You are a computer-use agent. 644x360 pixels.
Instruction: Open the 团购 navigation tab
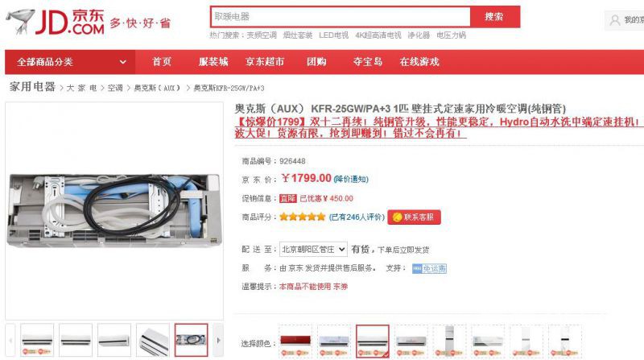tap(316, 62)
